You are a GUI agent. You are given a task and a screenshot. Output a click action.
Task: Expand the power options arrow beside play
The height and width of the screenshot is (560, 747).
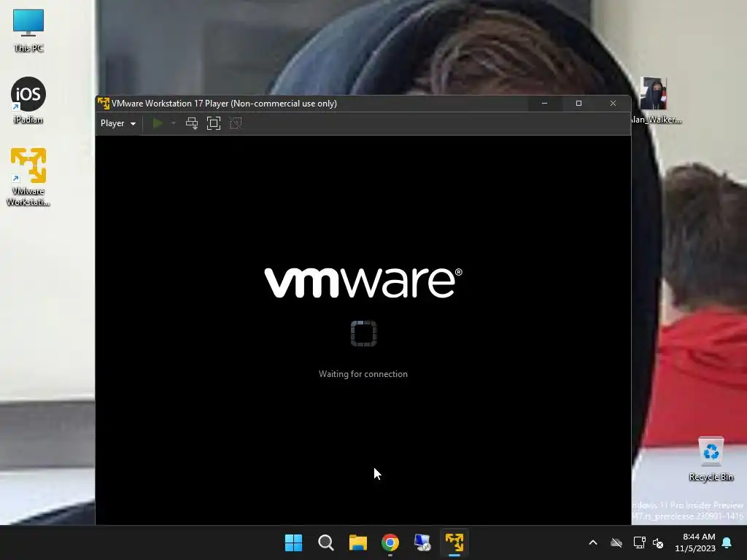(x=174, y=123)
